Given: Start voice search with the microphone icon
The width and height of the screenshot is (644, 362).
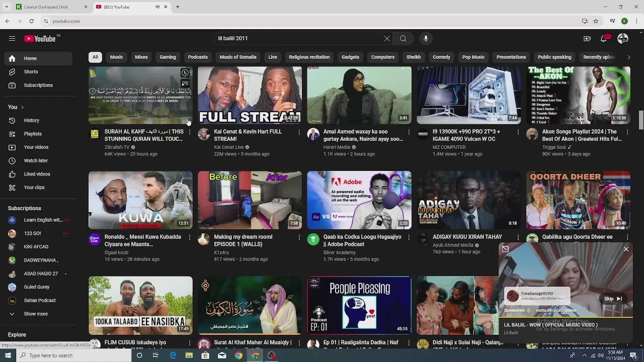Looking at the screenshot, I should pos(426,38).
